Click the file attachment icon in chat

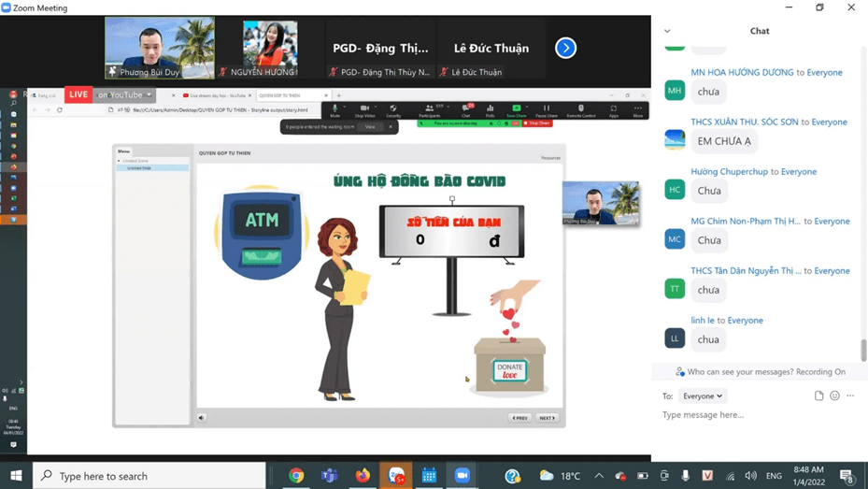pyautogui.click(x=818, y=396)
